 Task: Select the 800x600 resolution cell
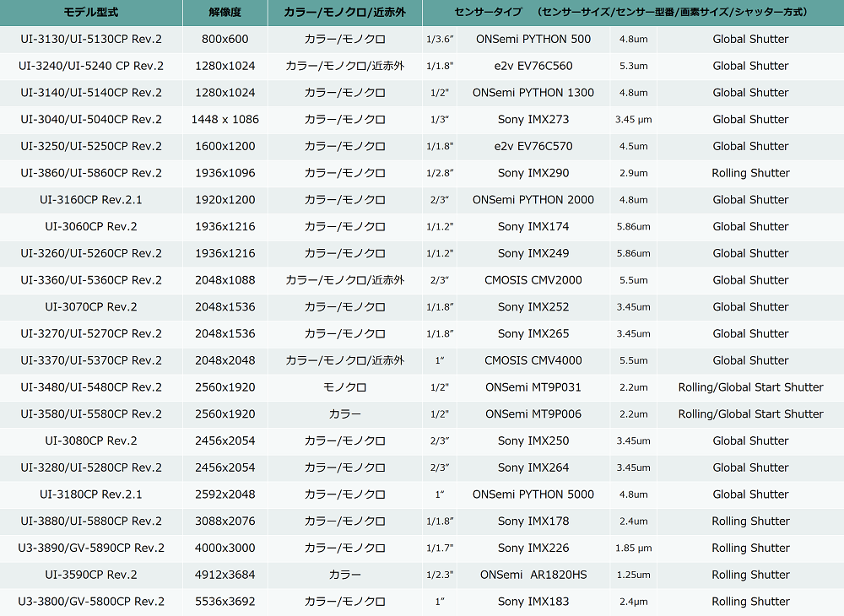[x=225, y=39]
